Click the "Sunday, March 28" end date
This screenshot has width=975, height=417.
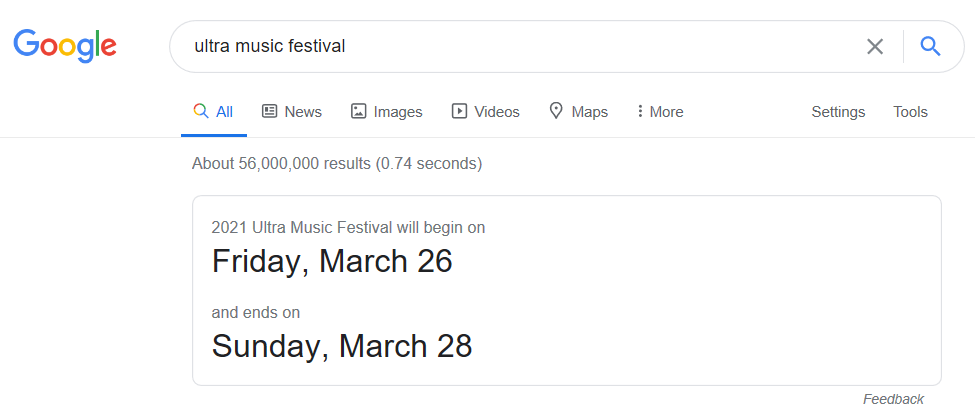(x=342, y=346)
